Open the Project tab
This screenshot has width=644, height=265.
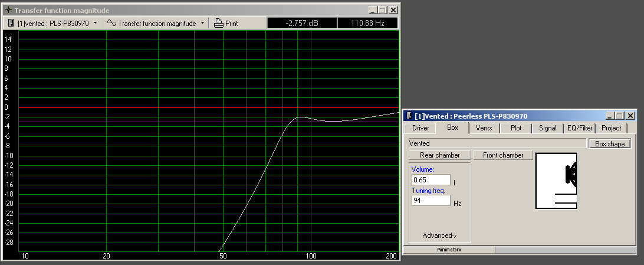pos(611,128)
